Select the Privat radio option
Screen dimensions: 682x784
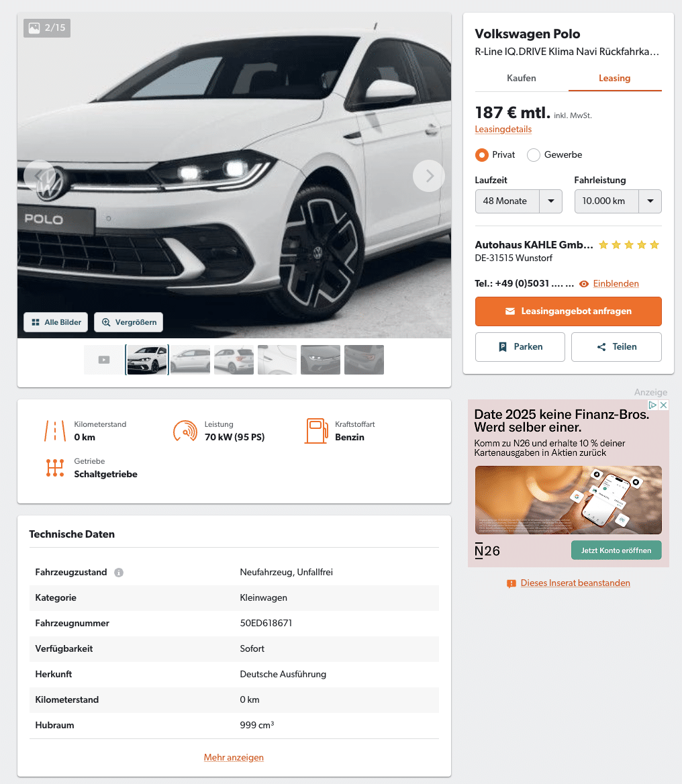coord(481,155)
